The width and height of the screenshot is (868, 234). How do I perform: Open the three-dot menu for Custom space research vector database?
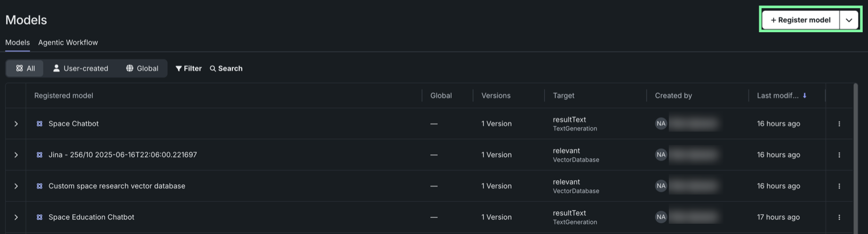pos(839,186)
